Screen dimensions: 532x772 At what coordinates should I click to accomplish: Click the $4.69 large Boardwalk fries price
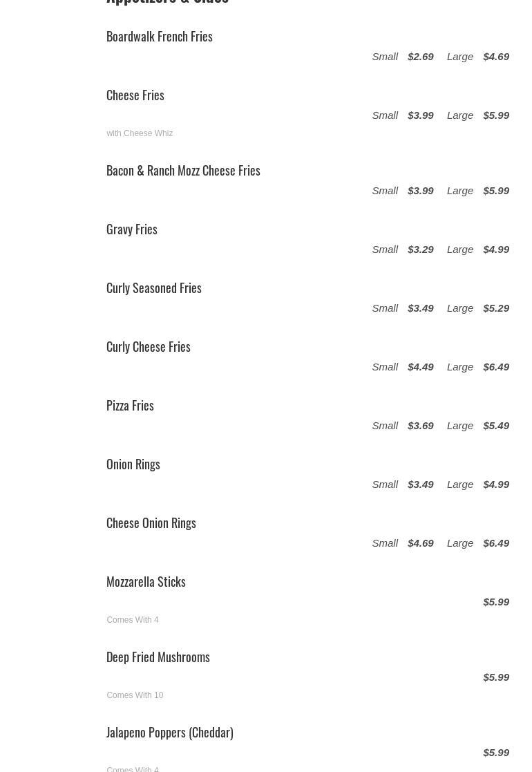(496, 57)
